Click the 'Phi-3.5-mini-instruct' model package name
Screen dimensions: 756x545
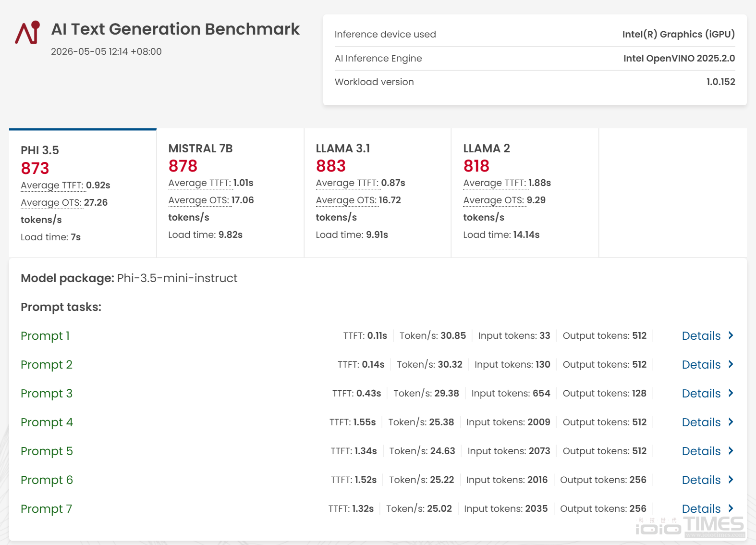(177, 278)
